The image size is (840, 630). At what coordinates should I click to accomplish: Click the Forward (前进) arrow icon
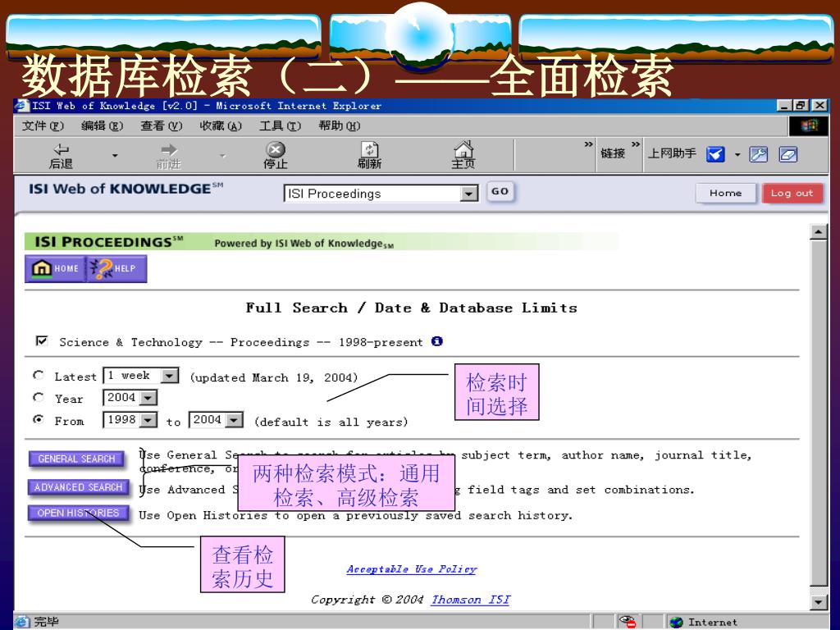[x=169, y=149]
